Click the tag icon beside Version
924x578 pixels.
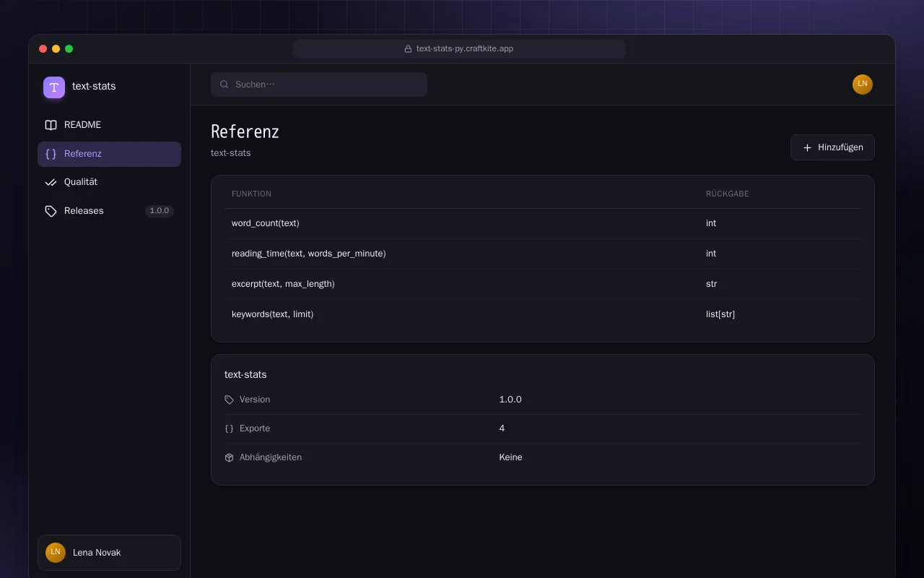coord(229,400)
